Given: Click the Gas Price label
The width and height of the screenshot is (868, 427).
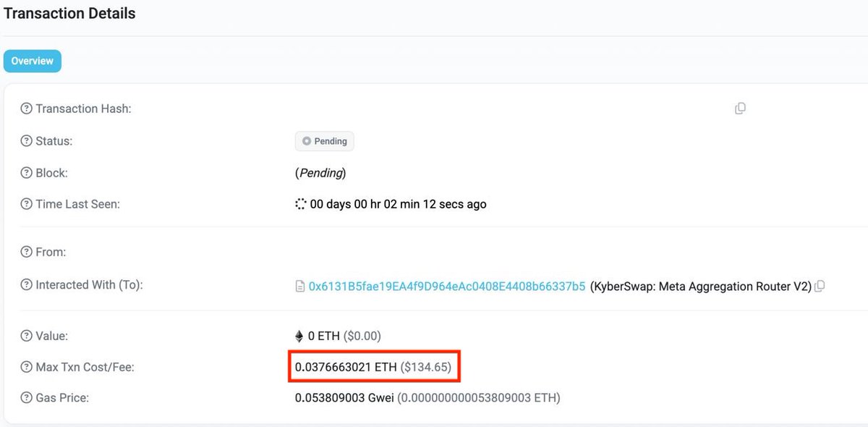Looking at the screenshot, I should (62, 398).
